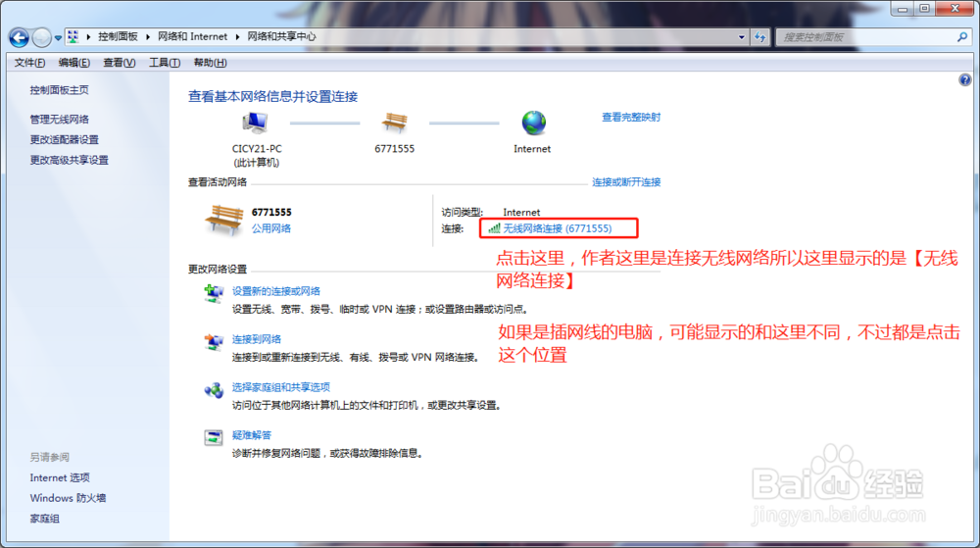Click the Back navigation arrow button
The image size is (980, 548).
pyautogui.click(x=19, y=38)
